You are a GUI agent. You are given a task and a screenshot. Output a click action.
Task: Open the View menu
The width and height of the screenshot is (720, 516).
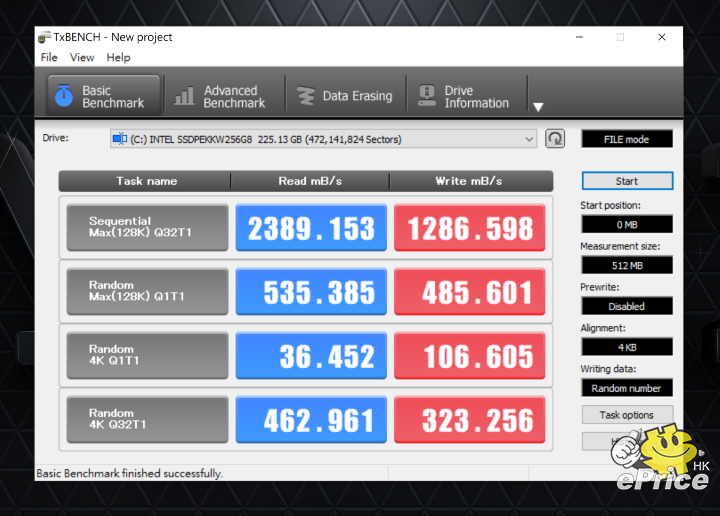[x=82, y=57]
